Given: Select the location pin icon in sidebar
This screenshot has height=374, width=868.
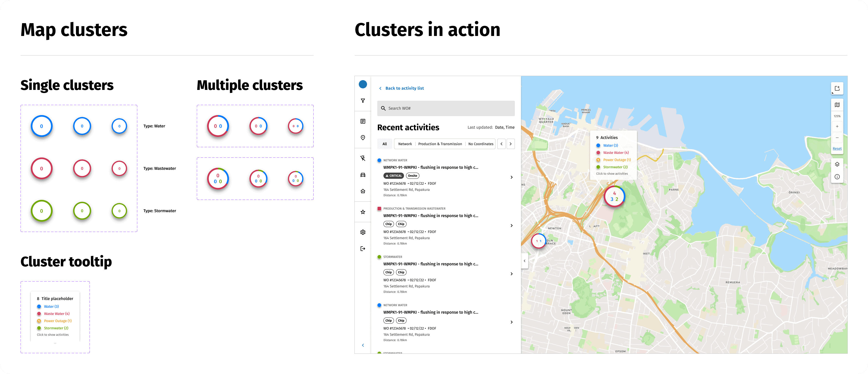Looking at the screenshot, I should pyautogui.click(x=363, y=138).
